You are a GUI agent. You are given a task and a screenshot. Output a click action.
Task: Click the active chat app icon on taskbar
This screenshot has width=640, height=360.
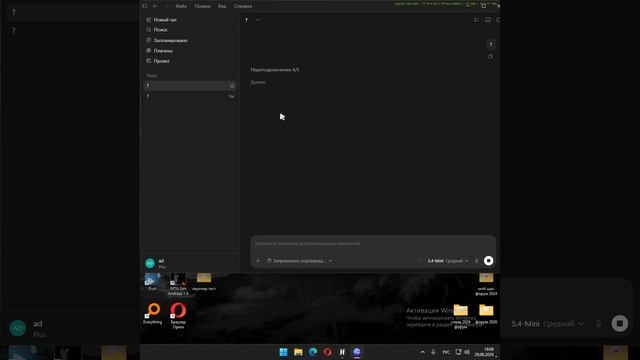[x=357, y=352]
